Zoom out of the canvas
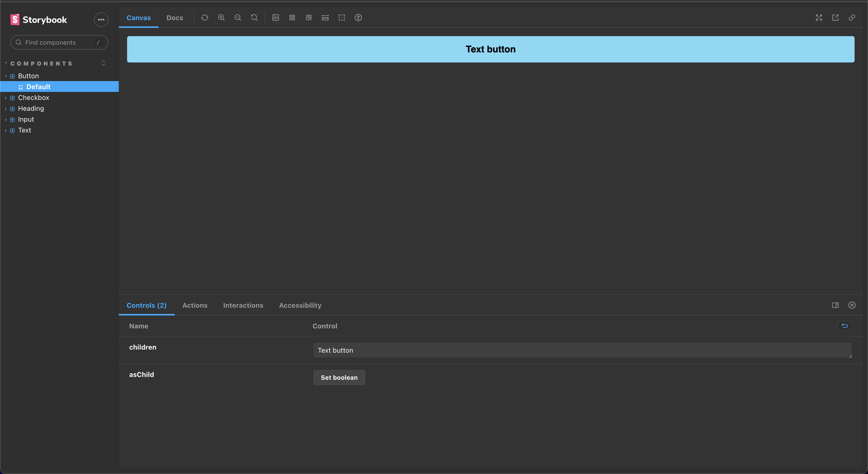Screen dimensions: 868x474 click(238, 18)
